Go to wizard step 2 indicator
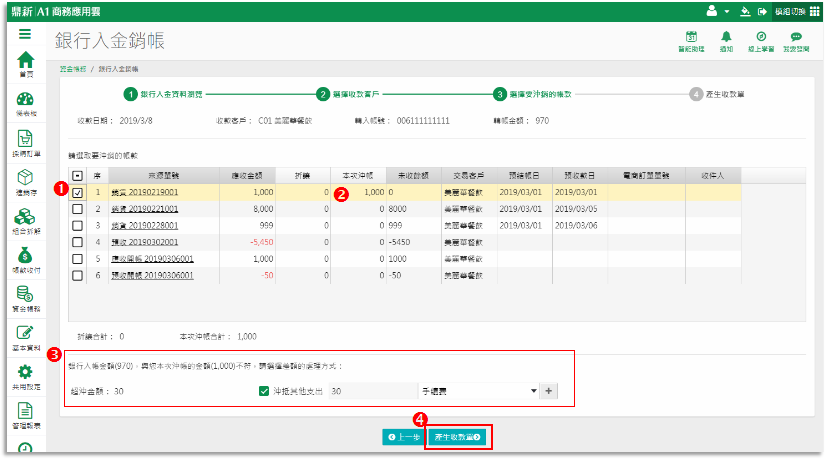Screen dimensions: 827x460 pyautogui.click(x=323, y=94)
